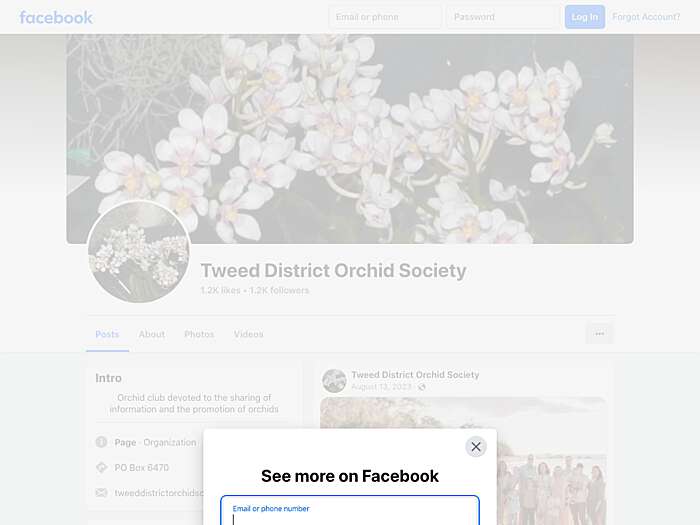Click the globe privacy icon on the post
Image resolution: width=700 pixels, height=525 pixels.
click(421, 387)
